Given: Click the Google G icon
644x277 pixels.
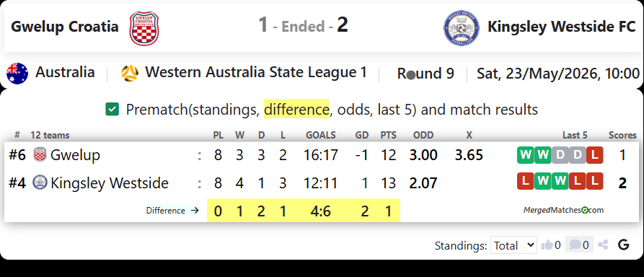Looking at the screenshot, I should point(624,245).
